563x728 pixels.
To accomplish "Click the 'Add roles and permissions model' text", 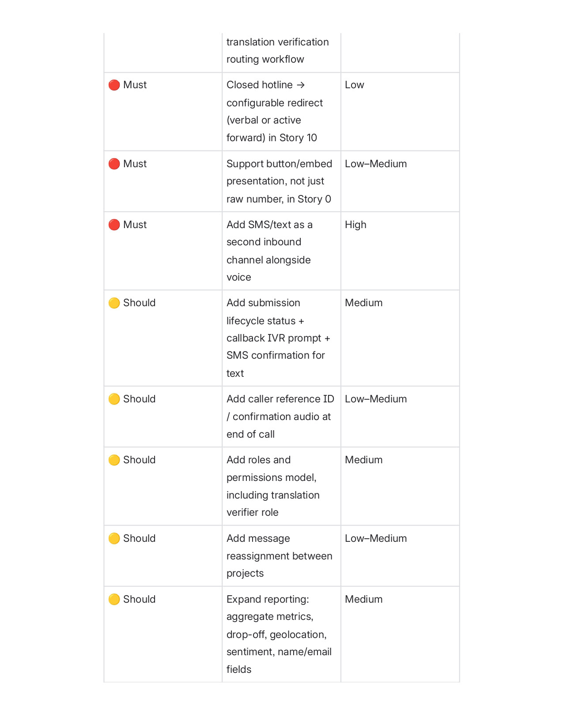I will click(273, 486).
